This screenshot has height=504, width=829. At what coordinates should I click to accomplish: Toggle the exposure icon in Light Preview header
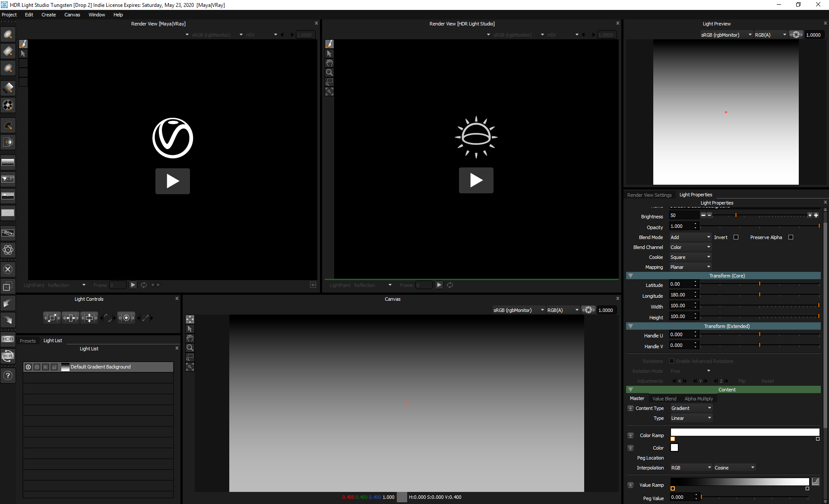click(x=796, y=35)
